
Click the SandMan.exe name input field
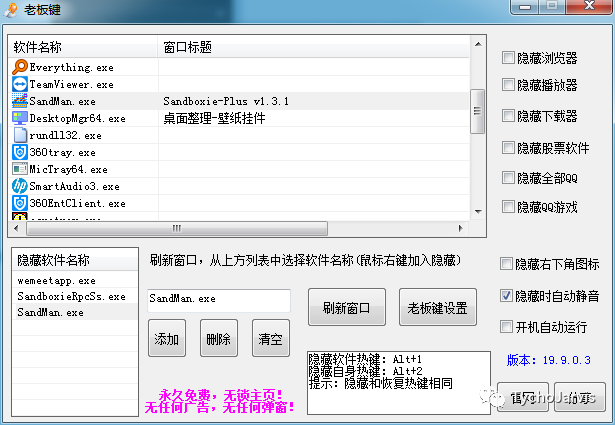click(x=219, y=300)
